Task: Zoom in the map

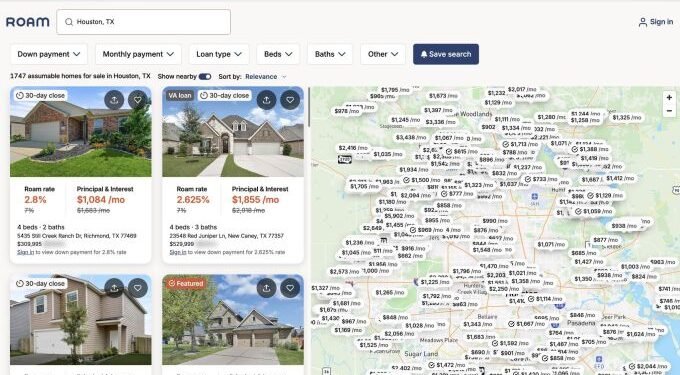Action: (669, 98)
